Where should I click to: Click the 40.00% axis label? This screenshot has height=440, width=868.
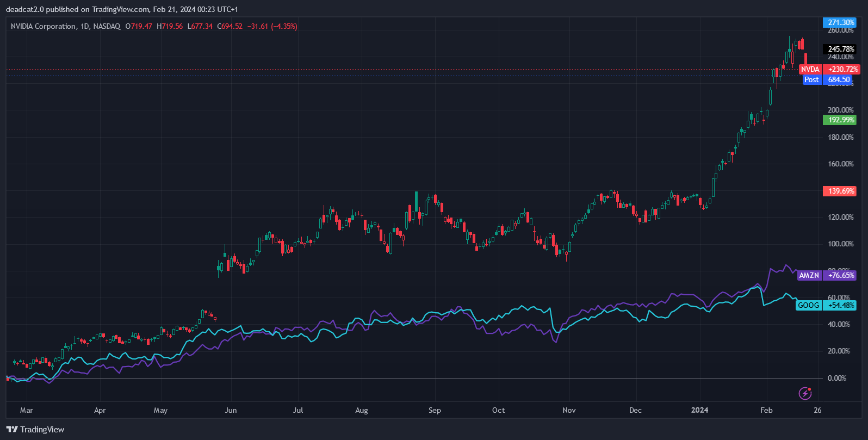click(x=839, y=324)
